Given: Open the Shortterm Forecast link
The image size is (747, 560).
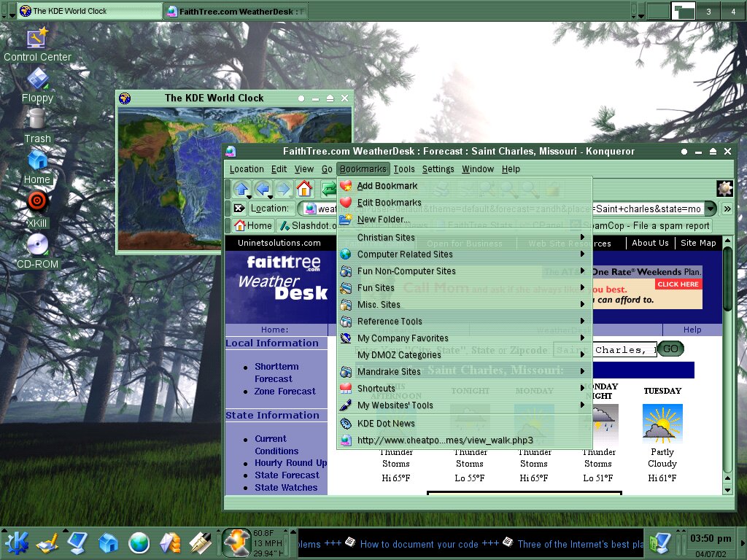Looking at the screenshot, I should [276, 373].
